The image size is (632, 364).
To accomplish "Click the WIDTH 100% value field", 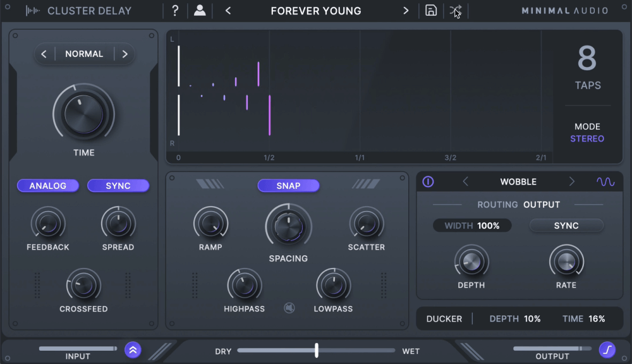I will [x=472, y=226].
